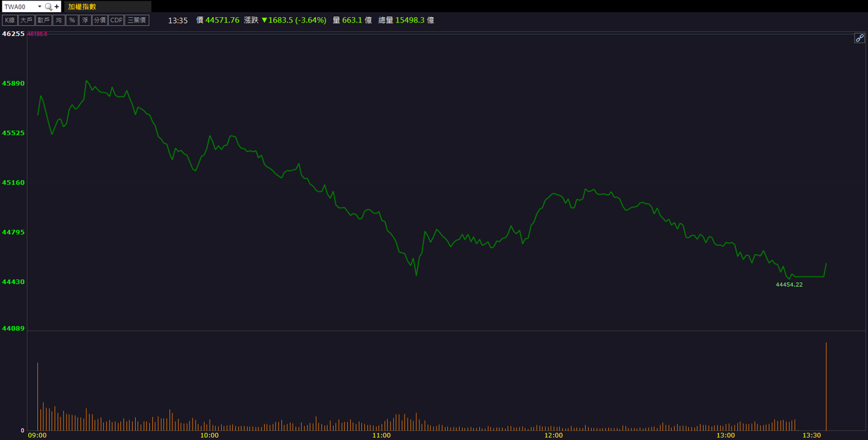Click the 45160 price axis label
868x440 pixels.
(13, 182)
